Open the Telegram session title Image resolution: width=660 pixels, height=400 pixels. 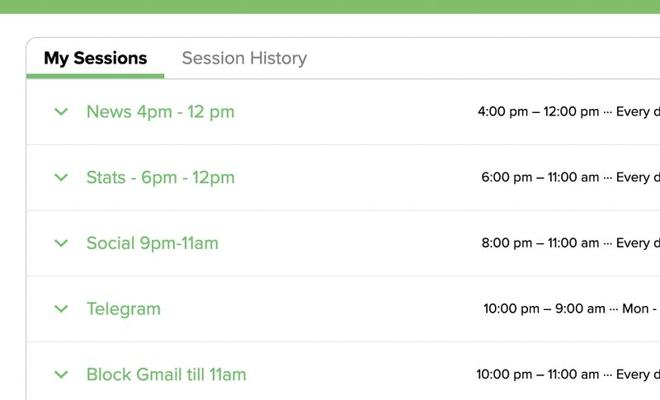(123, 309)
